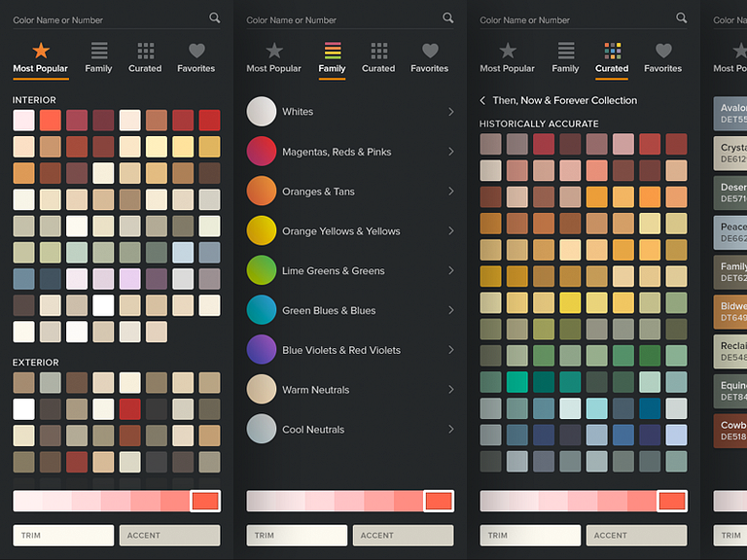This screenshot has width=747, height=560.
Task: Switch to Most Popular tab label, first panel
Action: tap(41, 69)
